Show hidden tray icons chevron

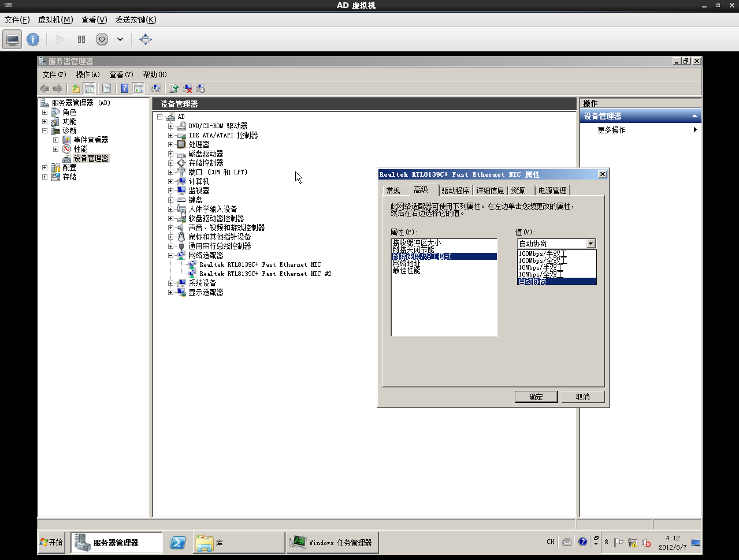(x=606, y=542)
